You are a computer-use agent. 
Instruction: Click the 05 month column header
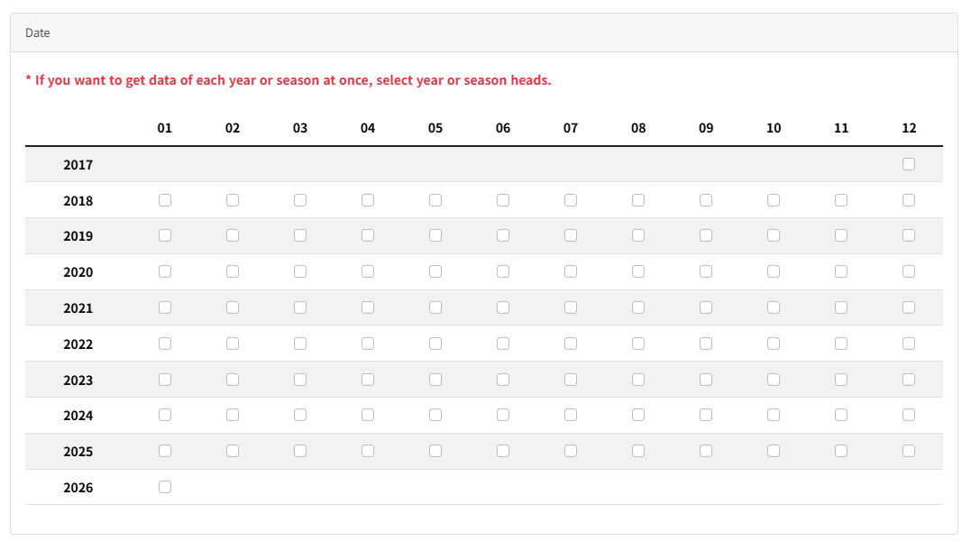click(x=435, y=128)
